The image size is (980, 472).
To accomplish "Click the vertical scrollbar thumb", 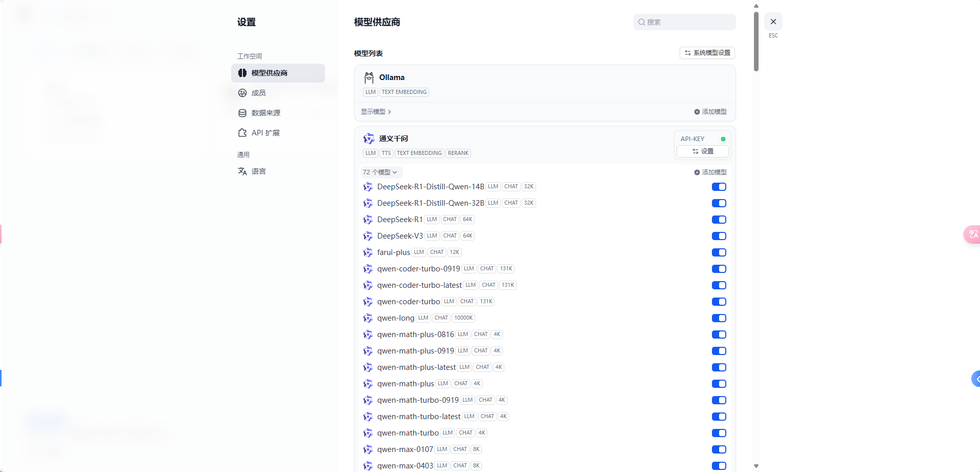I will point(756,41).
